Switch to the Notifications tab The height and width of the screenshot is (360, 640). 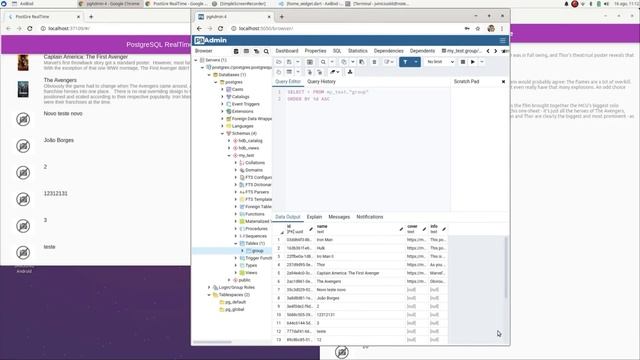pyautogui.click(x=369, y=217)
